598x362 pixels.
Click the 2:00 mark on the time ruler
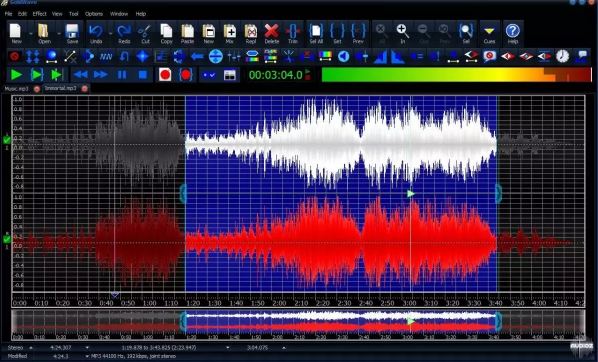tap(279, 303)
